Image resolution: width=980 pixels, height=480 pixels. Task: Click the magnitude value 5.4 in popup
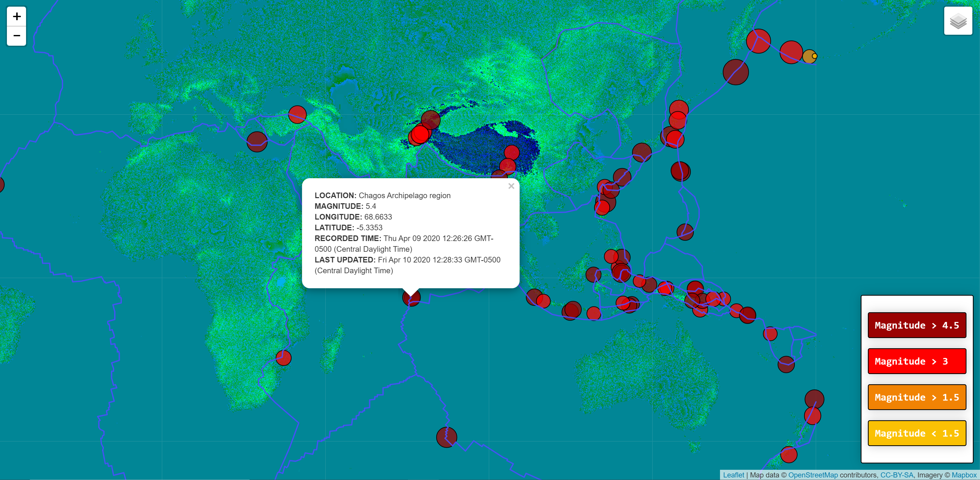point(371,206)
